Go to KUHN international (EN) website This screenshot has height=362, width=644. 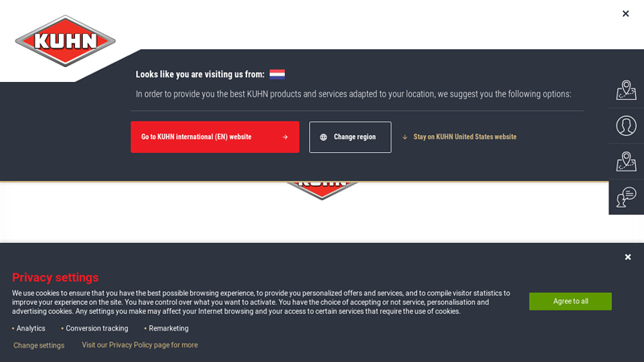click(x=196, y=137)
